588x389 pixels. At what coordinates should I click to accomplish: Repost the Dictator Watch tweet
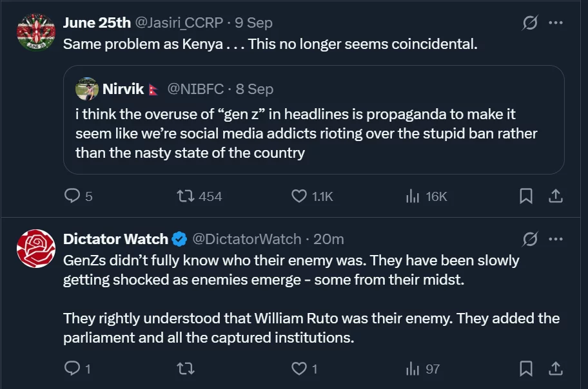[x=186, y=369]
